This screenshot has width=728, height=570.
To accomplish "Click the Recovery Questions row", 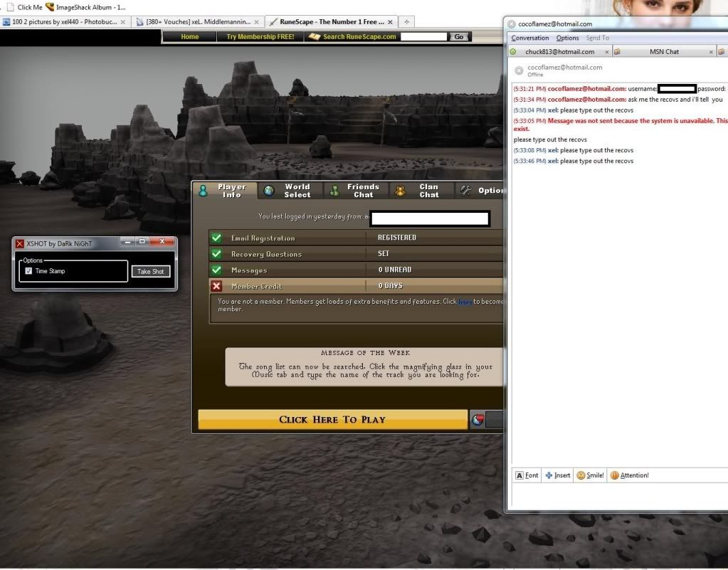I will coord(356,254).
